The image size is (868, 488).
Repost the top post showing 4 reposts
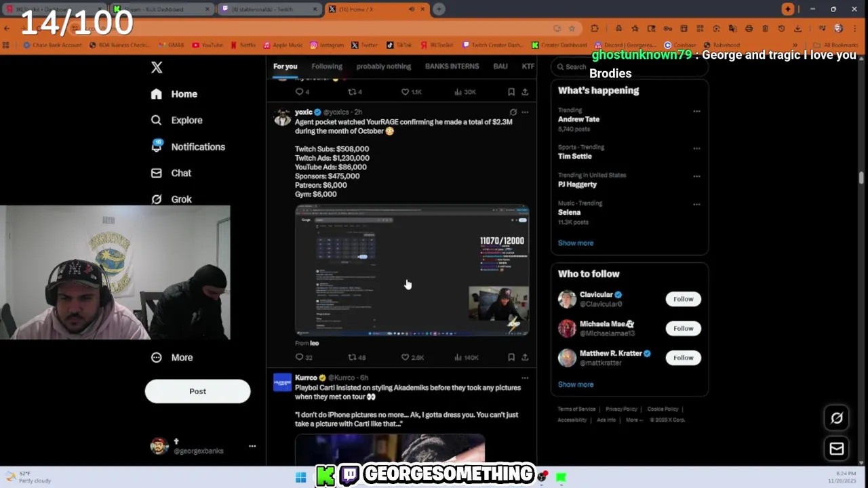pyautogui.click(x=355, y=91)
